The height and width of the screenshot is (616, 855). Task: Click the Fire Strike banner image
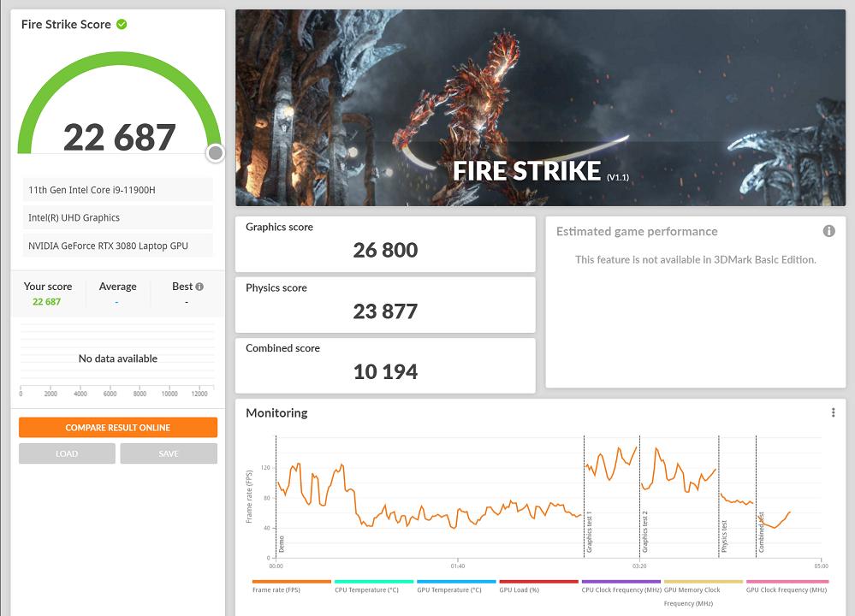point(540,108)
